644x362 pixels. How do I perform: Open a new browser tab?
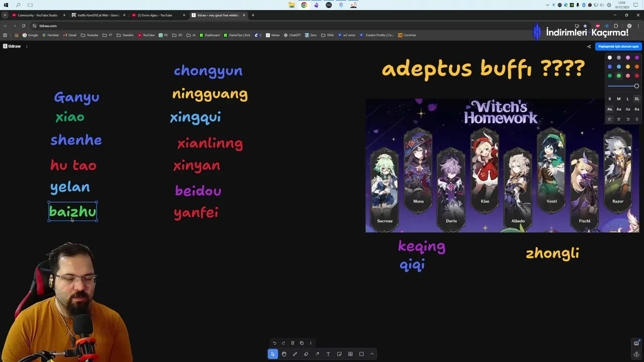[253, 15]
